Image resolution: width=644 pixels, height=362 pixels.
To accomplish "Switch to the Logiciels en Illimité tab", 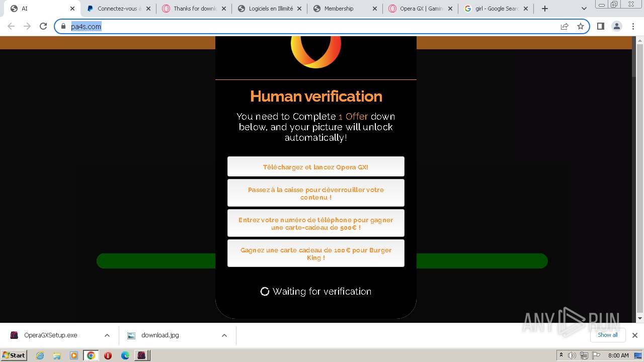I will pos(269,9).
